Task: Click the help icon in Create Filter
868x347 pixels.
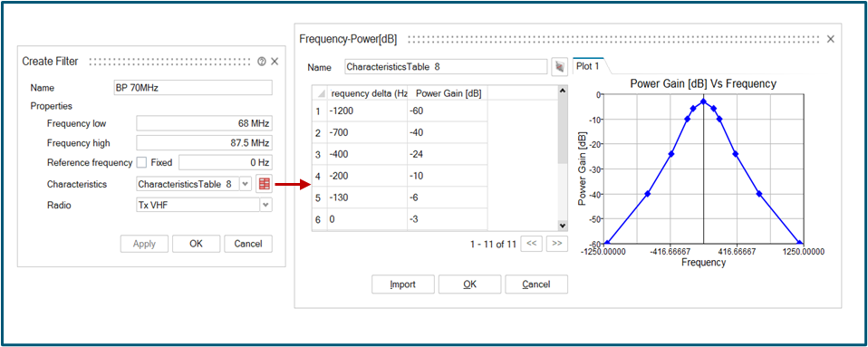Action: tap(262, 62)
